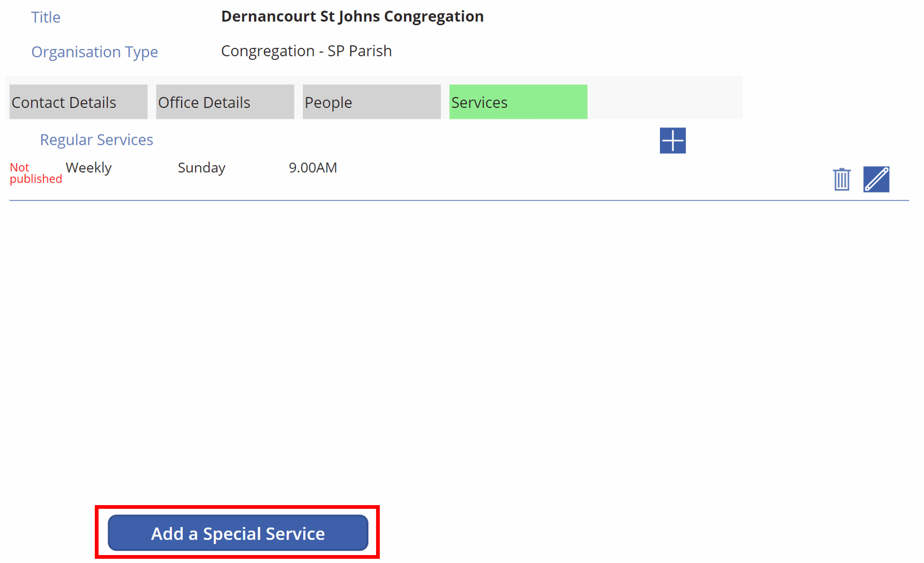Viewport: 924px width, 563px height.
Task: Click the Sunday day text
Action: point(201,168)
